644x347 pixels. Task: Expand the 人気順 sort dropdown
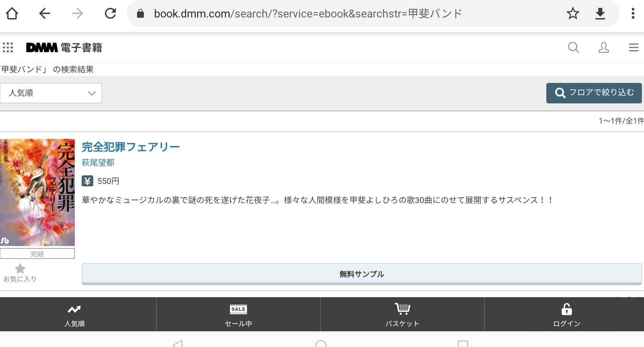pos(51,93)
